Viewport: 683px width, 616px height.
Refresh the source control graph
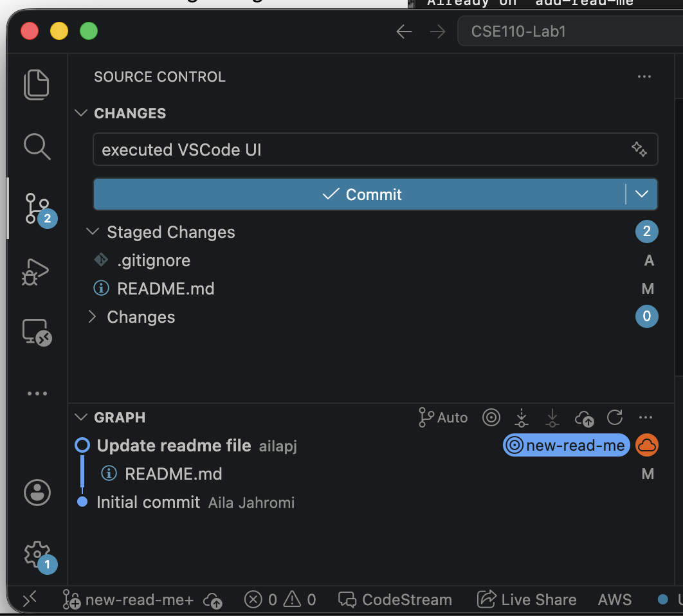click(615, 418)
